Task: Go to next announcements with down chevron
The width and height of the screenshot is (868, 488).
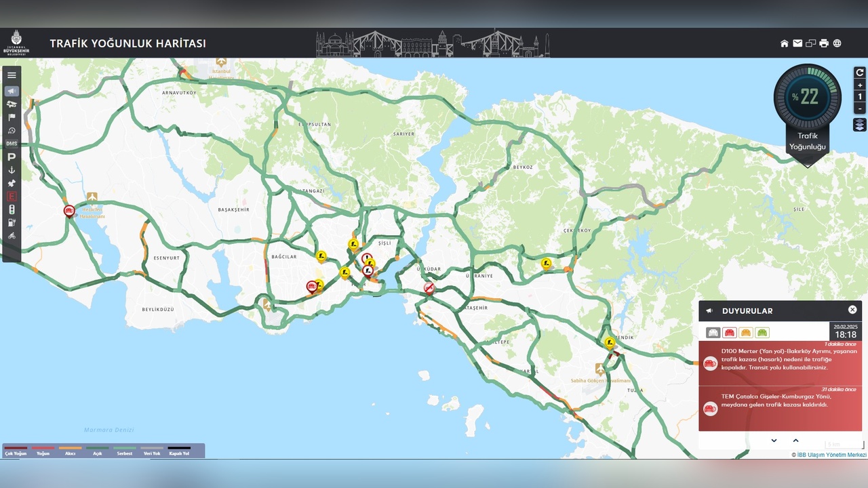Action: (x=774, y=441)
